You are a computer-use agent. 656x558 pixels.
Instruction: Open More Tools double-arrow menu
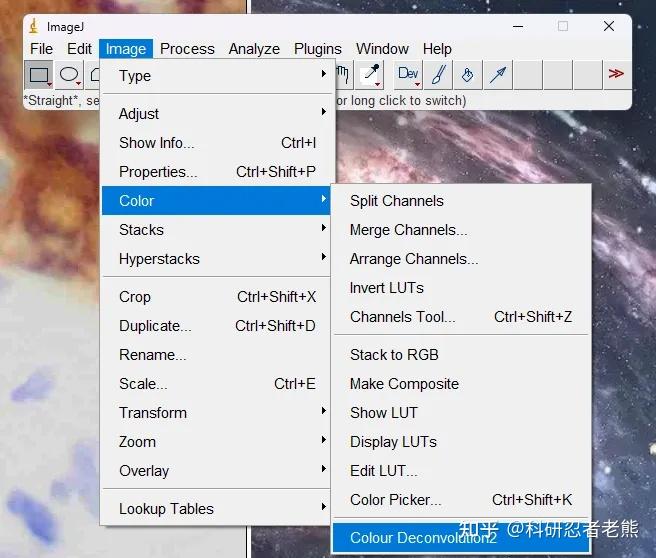pyautogui.click(x=616, y=74)
